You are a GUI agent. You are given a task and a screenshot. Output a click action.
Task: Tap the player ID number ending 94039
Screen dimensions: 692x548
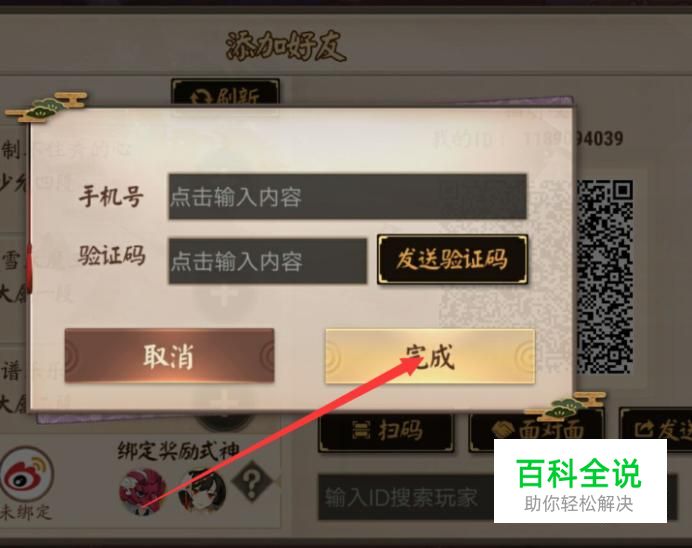tap(573, 139)
